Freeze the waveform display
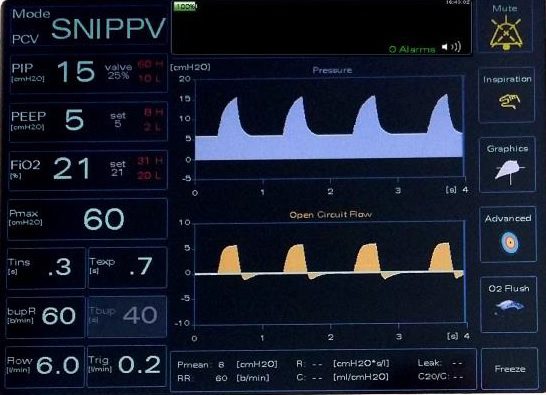 click(510, 369)
